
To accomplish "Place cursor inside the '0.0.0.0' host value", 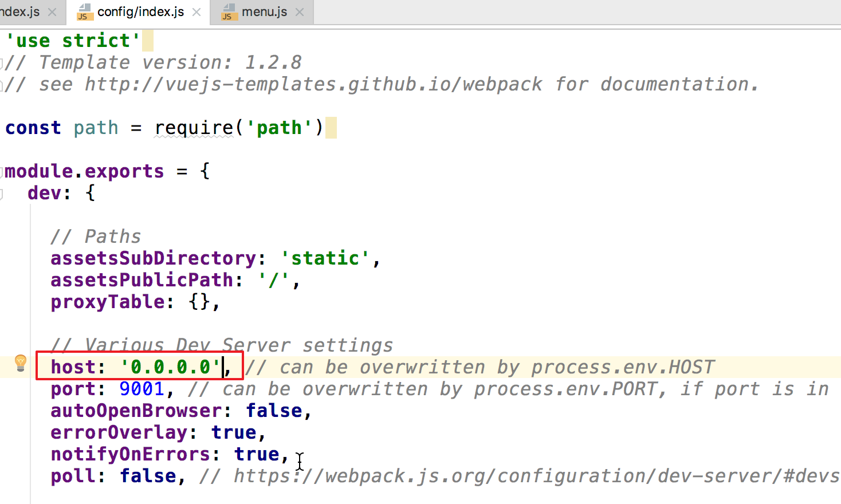I will coord(171,367).
